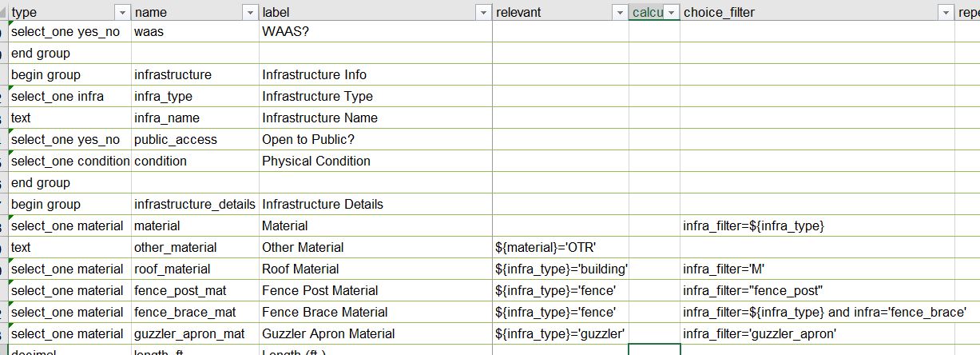The width and height of the screenshot is (980, 355).
Task: Select the 'infra_name' cell
Action: coord(195,118)
